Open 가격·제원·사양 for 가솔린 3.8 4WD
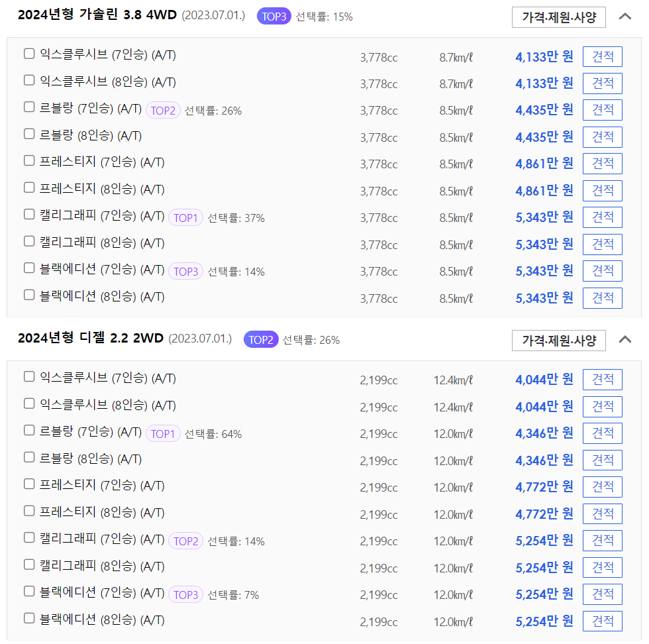The width and height of the screenshot is (649, 644). point(559,17)
